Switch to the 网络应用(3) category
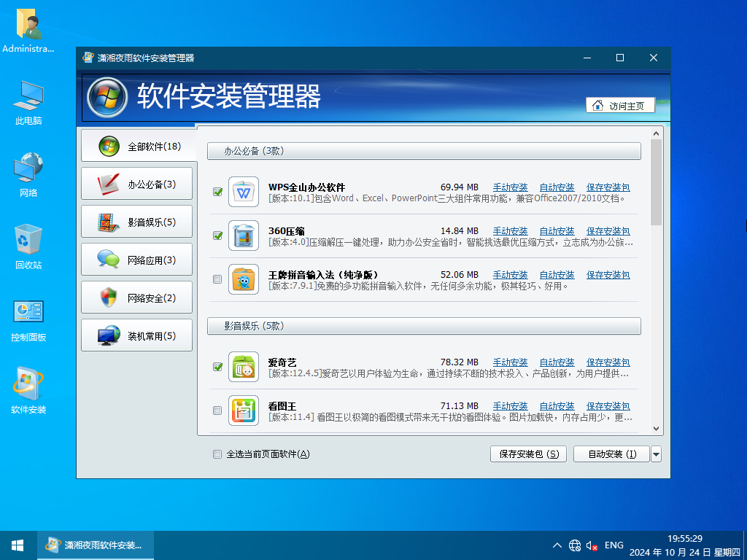Image resolution: width=747 pixels, height=560 pixels. (136, 260)
